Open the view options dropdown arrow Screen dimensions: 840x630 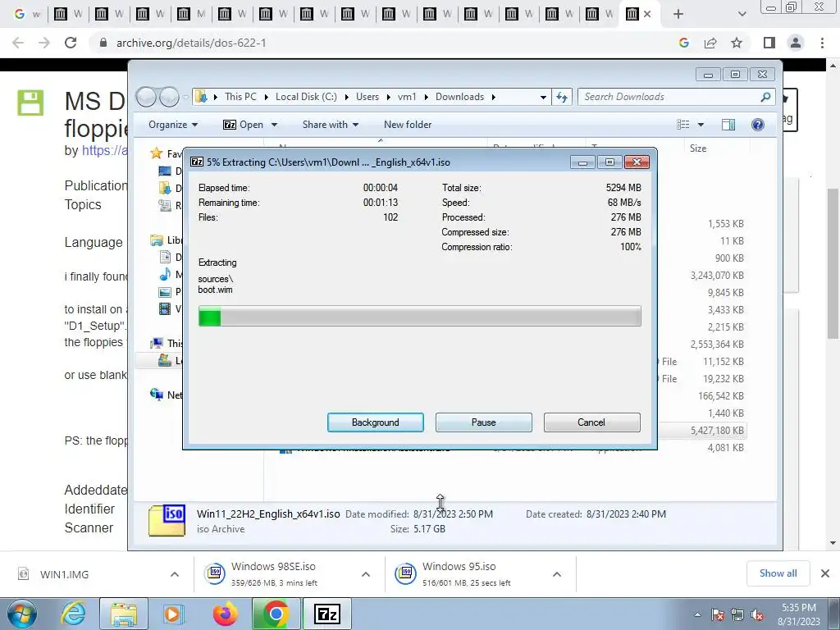[701, 125]
